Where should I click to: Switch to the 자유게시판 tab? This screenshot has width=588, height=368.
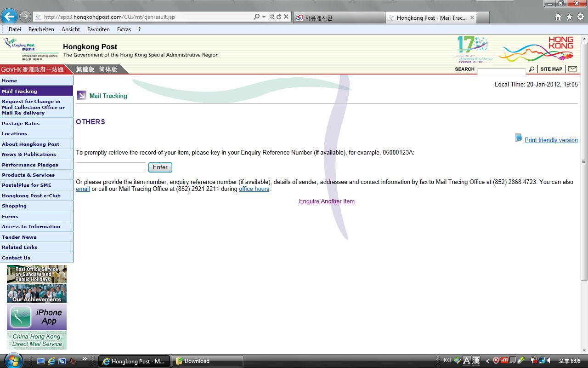[x=338, y=17]
